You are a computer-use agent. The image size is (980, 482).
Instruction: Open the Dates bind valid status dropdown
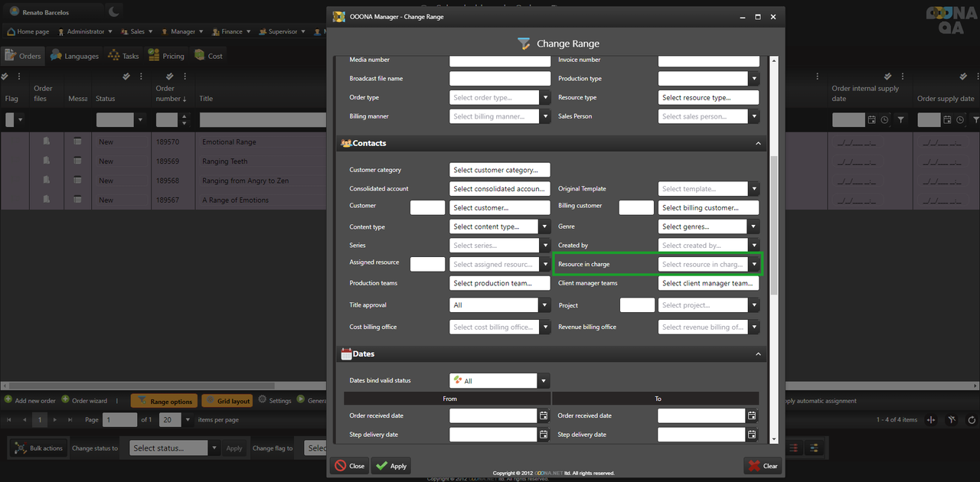tap(544, 381)
